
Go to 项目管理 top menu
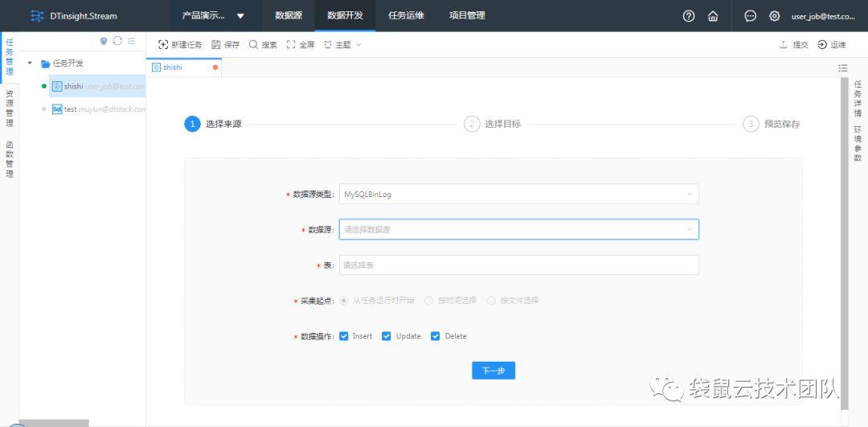(467, 15)
